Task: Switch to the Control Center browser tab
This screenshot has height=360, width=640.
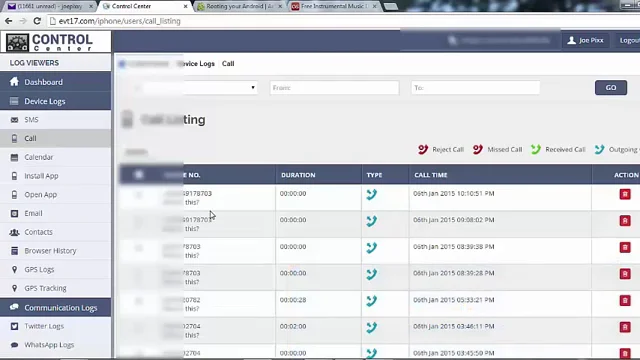Action: [x=145, y=6]
